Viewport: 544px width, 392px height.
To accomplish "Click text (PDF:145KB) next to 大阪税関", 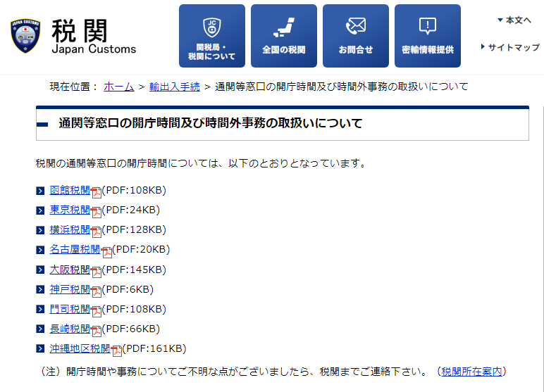I will click(x=135, y=270).
